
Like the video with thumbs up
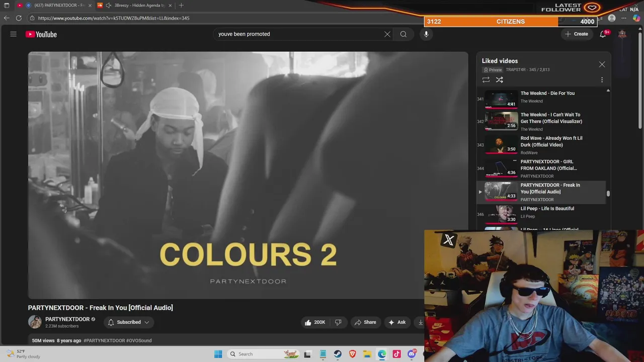tap(314, 322)
